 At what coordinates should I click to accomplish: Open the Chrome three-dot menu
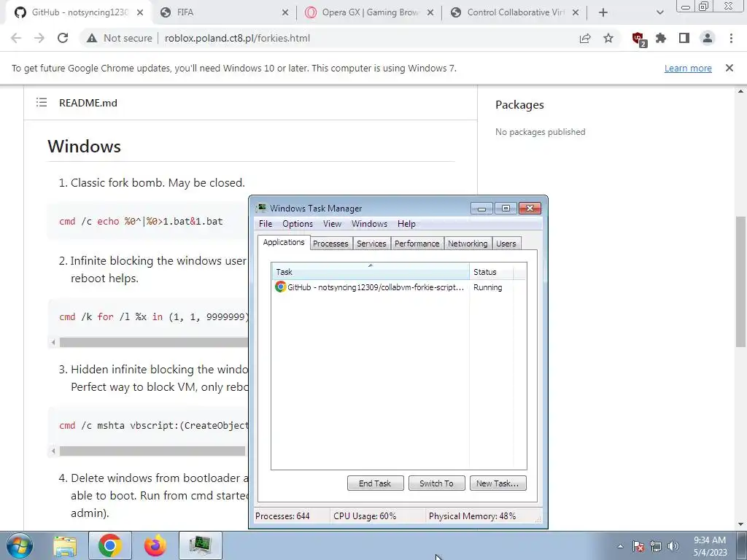(731, 38)
